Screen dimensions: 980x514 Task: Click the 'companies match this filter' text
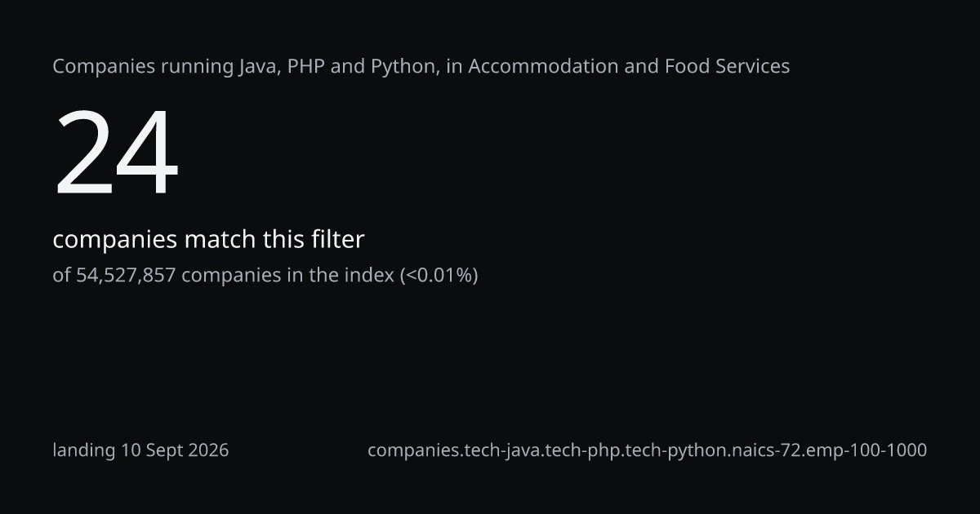208,240
